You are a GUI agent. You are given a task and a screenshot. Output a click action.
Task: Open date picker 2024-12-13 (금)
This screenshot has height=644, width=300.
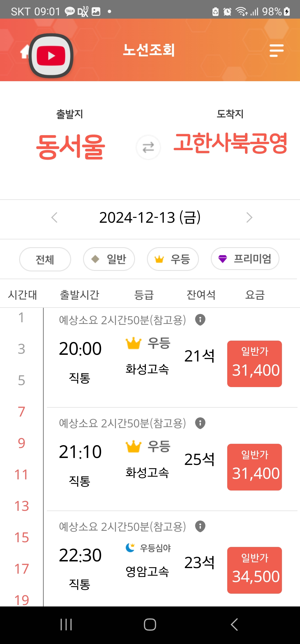[x=150, y=217]
